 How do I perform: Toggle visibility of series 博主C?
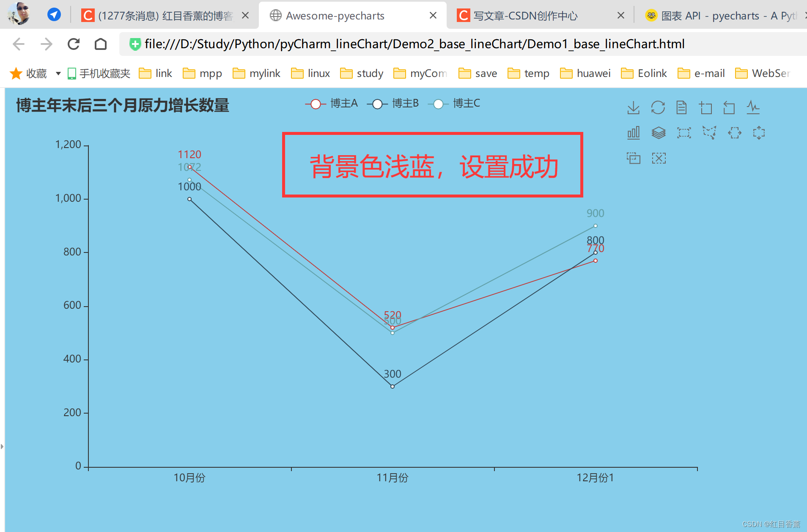454,104
